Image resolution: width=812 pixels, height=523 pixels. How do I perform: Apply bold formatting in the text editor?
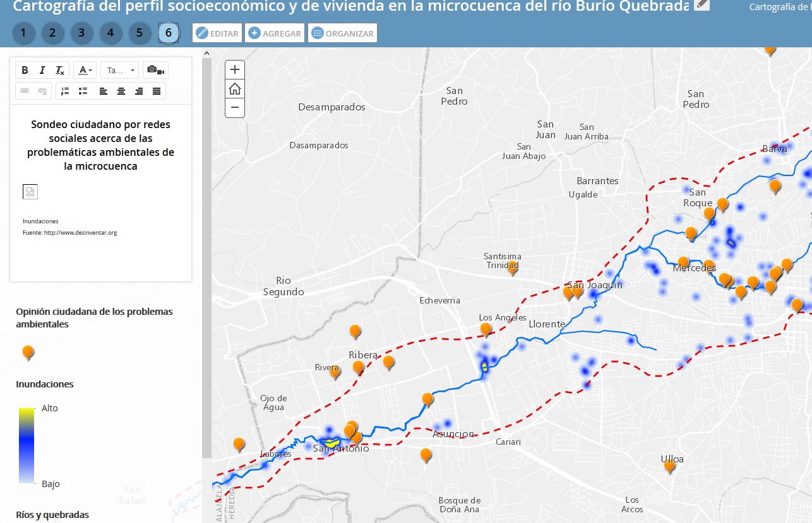pyautogui.click(x=25, y=70)
